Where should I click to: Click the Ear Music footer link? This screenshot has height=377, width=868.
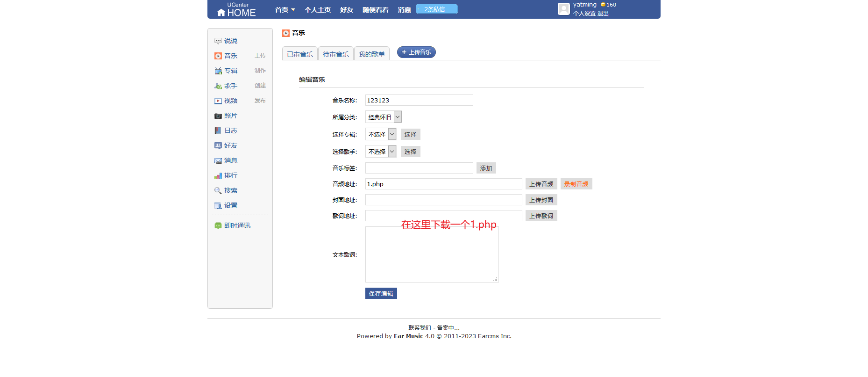pos(408,336)
